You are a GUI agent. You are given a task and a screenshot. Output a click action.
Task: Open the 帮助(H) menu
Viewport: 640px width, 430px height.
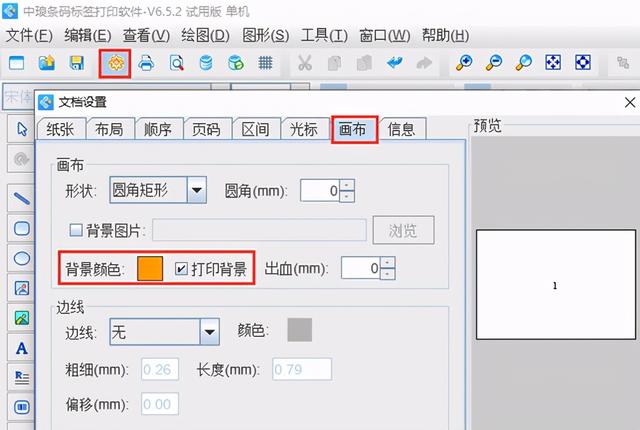[445, 35]
